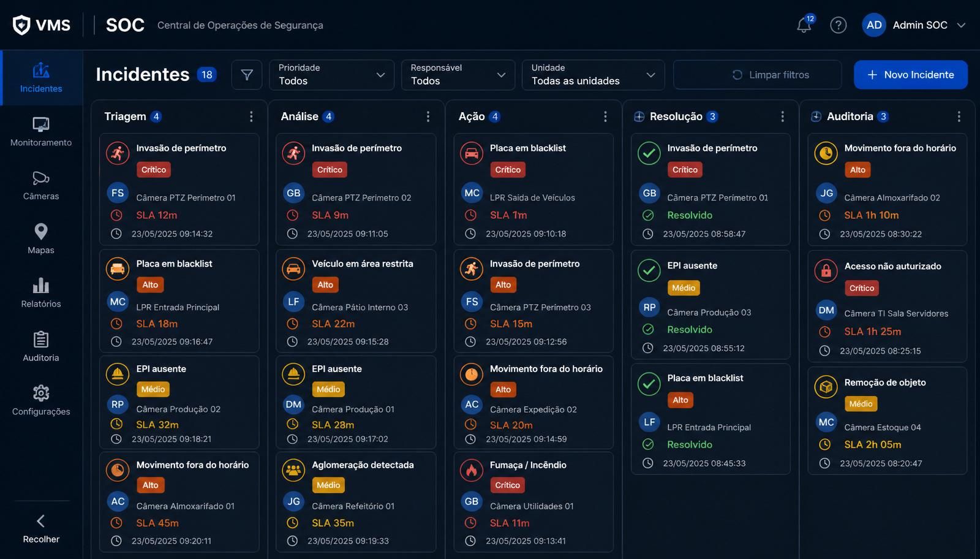Click the Limpar filtros button
The height and width of the screenshot is (559, 980).
pos(757,75)
